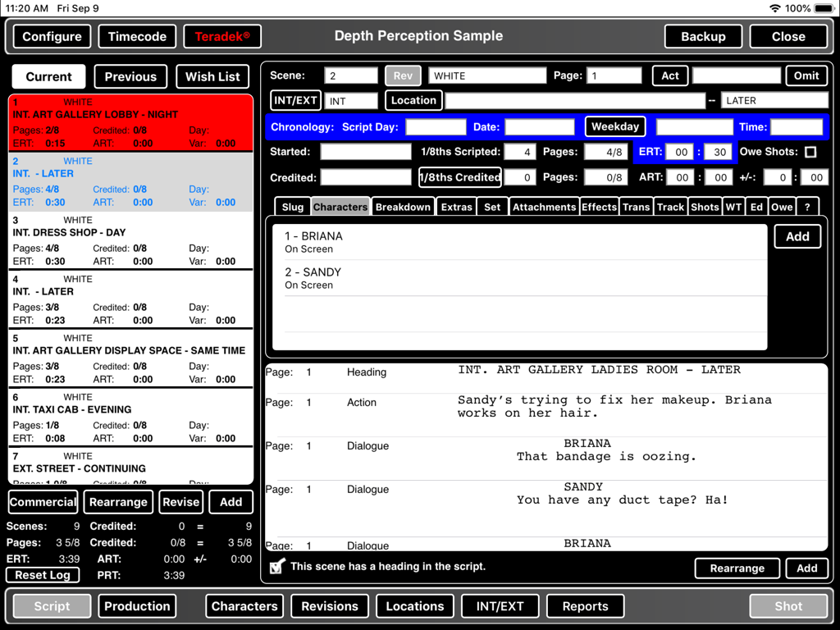Viewport: 840px width, 630px height.
Task: Reset the production log
Action: click(x=42, y=575)
